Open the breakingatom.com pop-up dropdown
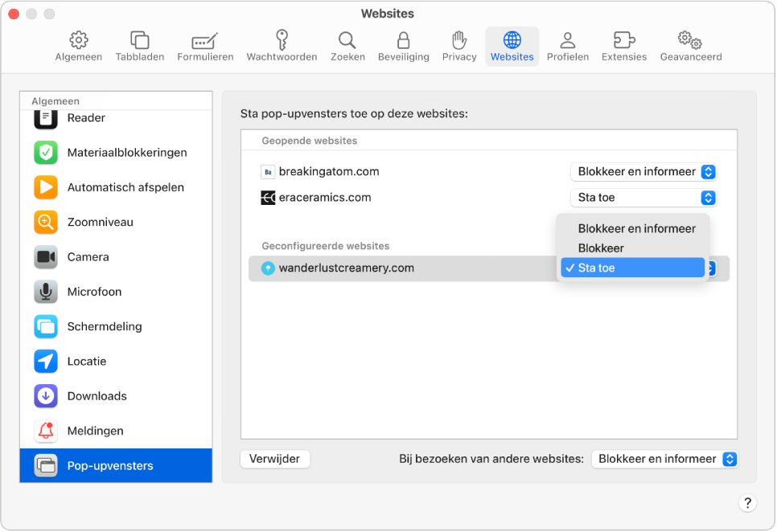This screenshot has width=777, height=532. pos(643,172)
